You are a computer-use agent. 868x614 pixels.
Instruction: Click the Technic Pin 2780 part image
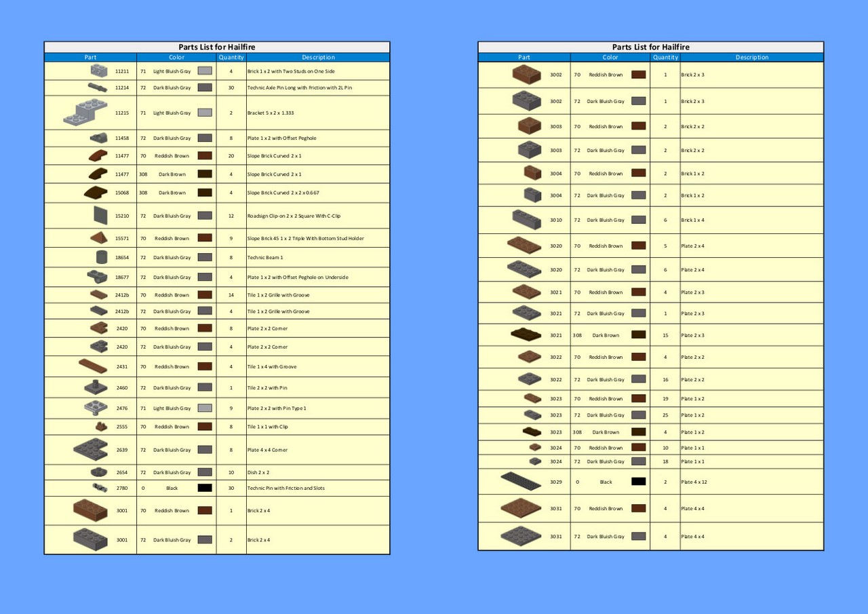tap(100, 488)
